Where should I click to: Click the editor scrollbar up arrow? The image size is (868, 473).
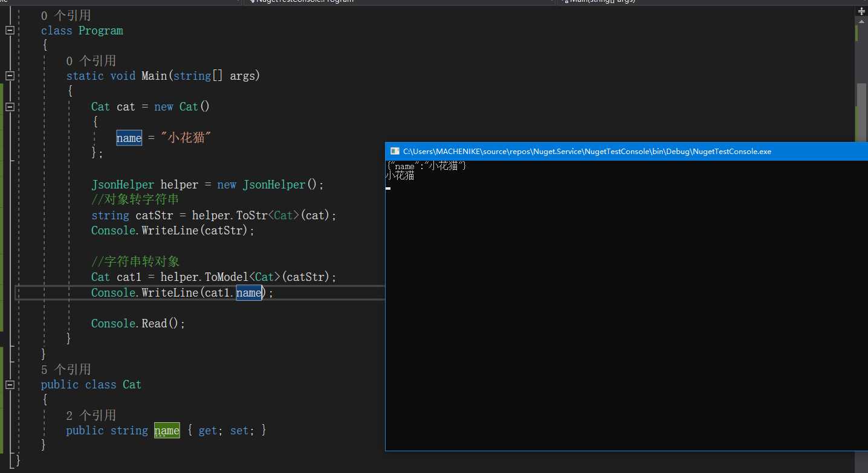click(x=861, y=21)
